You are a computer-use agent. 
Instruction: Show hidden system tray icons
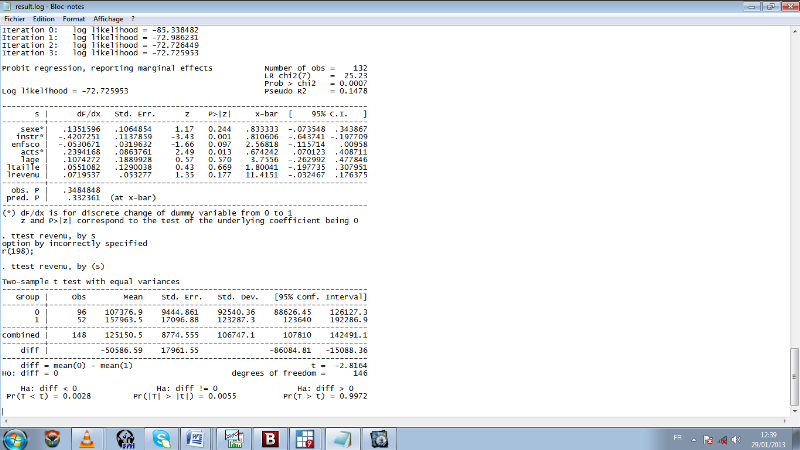coord(694,440)
